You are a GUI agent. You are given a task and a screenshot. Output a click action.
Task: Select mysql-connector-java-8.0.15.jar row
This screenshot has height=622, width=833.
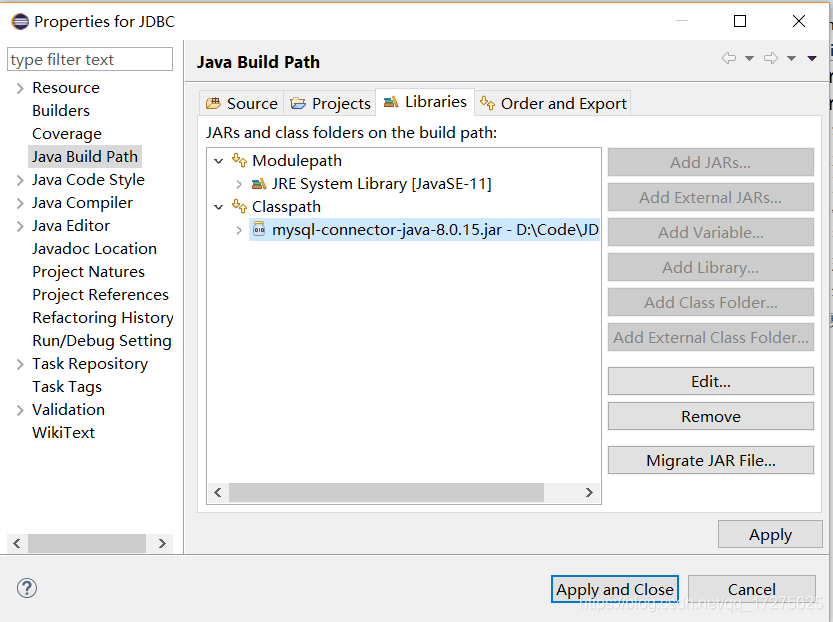click(424, 229)
